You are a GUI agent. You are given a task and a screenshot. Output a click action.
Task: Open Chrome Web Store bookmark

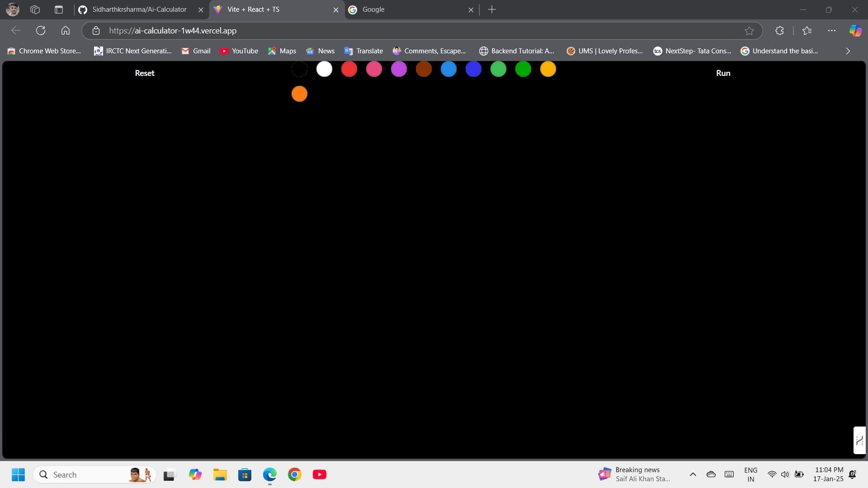click(x=44, y=51)
